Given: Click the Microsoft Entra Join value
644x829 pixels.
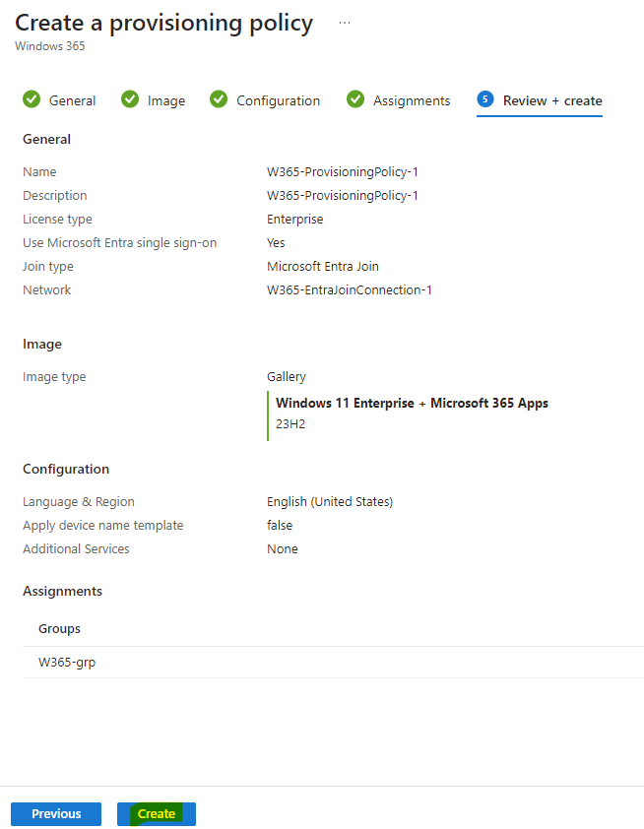Looking at the screenshot, I should coord(323,267).
